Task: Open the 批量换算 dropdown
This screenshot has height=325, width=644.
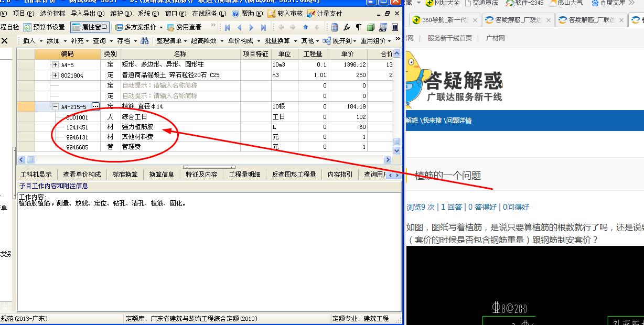Action: click(x=280, y=40)
